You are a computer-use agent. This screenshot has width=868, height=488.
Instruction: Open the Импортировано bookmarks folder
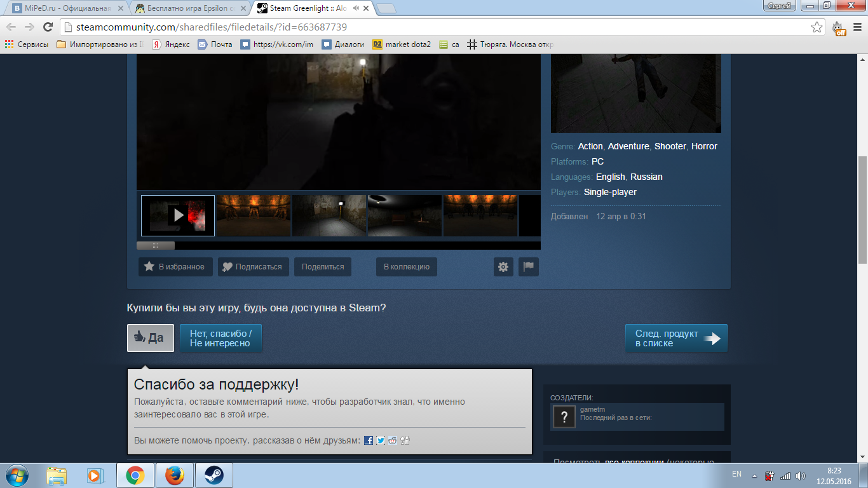click(x=100, y=44)
